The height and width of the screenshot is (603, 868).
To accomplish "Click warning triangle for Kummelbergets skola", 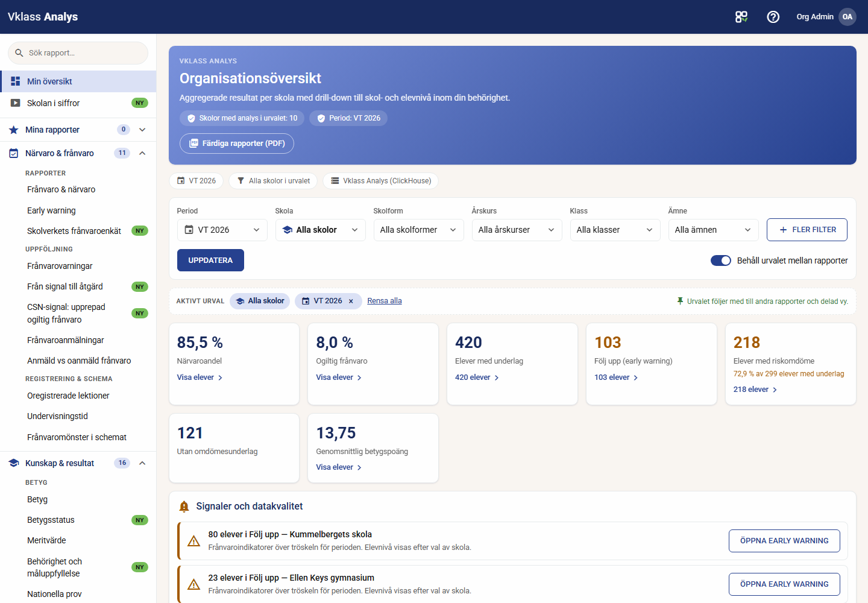I will pos(193,541).
